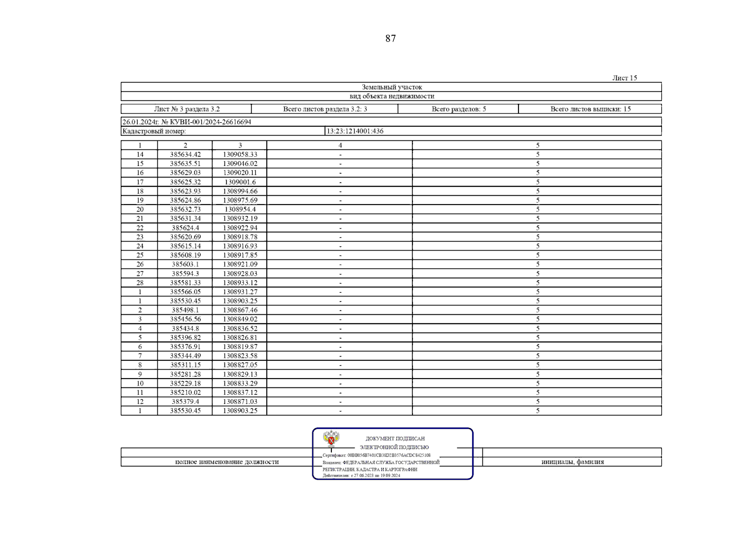Click value 385615.14
Screen dimensions: 756x535
(x=185, y=246)
